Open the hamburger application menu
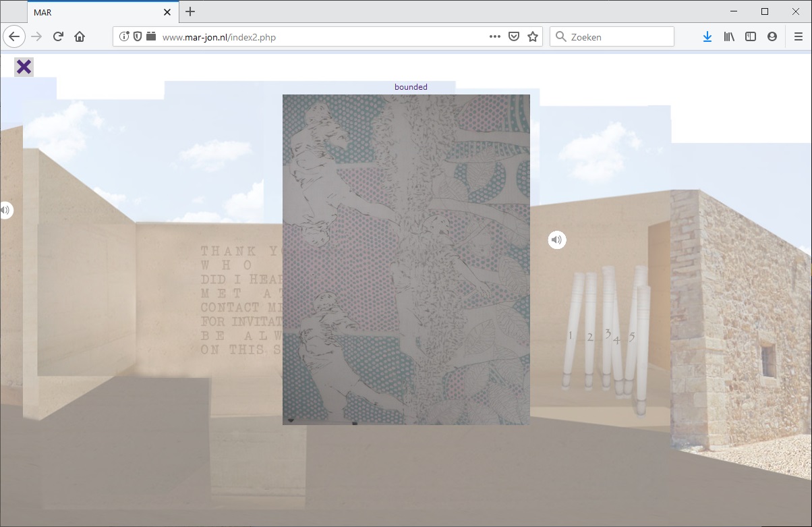Image resolution: width=812 pixels, height=527 pixels. point(798,37)
